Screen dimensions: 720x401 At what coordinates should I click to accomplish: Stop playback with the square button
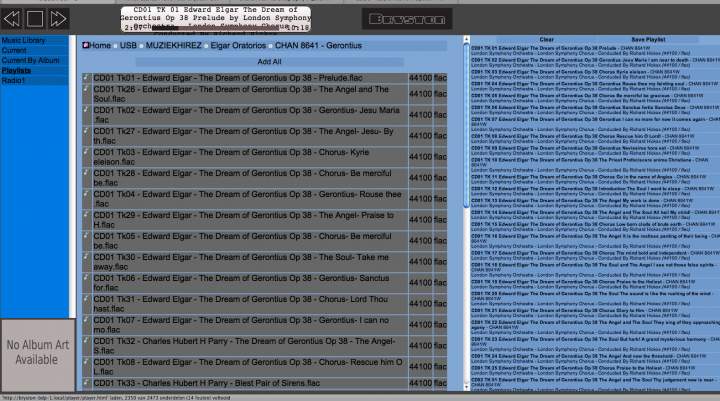[35, 19]
